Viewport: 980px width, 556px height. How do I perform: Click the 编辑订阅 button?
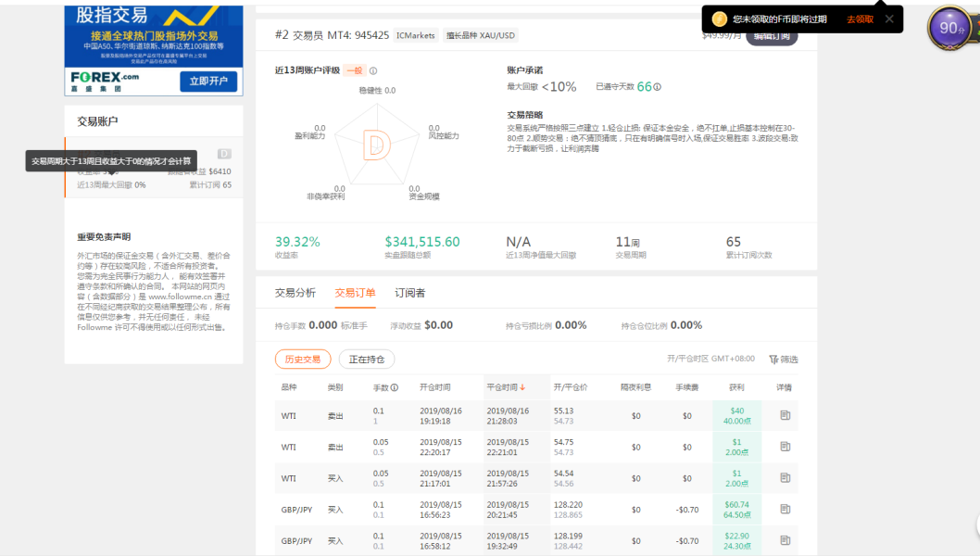point(772,36)
